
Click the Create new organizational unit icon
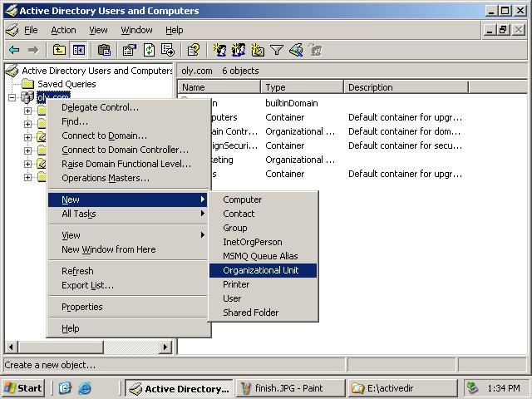[x=258, y=50]
